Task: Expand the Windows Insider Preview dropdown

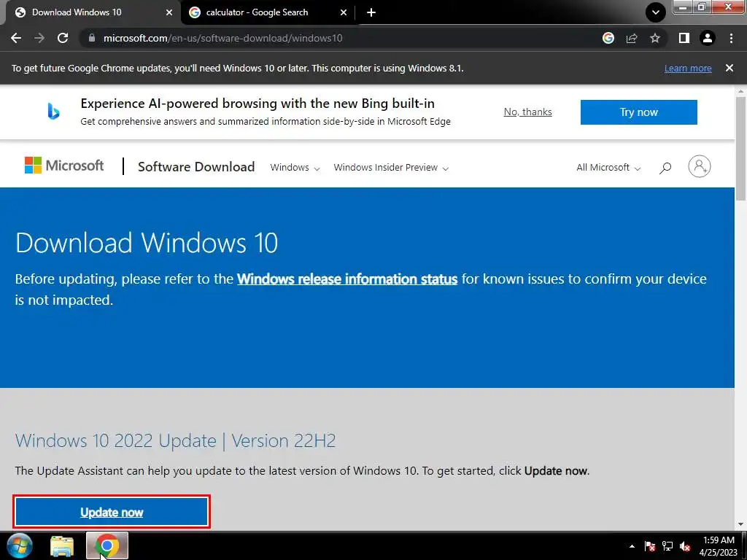Action: 391,168
